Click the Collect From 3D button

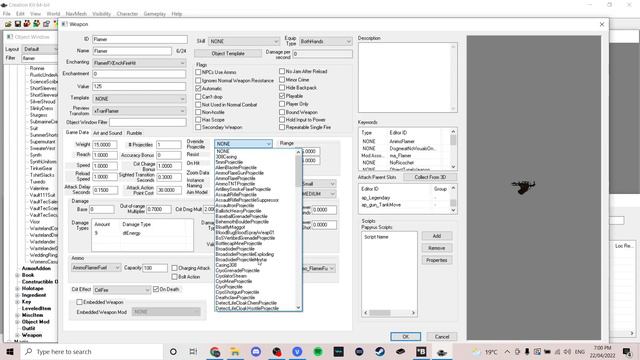(x=430, y=177)
